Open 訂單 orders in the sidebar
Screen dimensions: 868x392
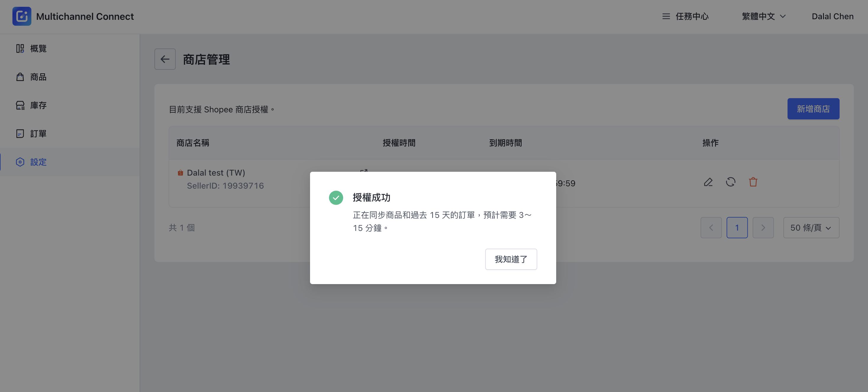point(70,134)
